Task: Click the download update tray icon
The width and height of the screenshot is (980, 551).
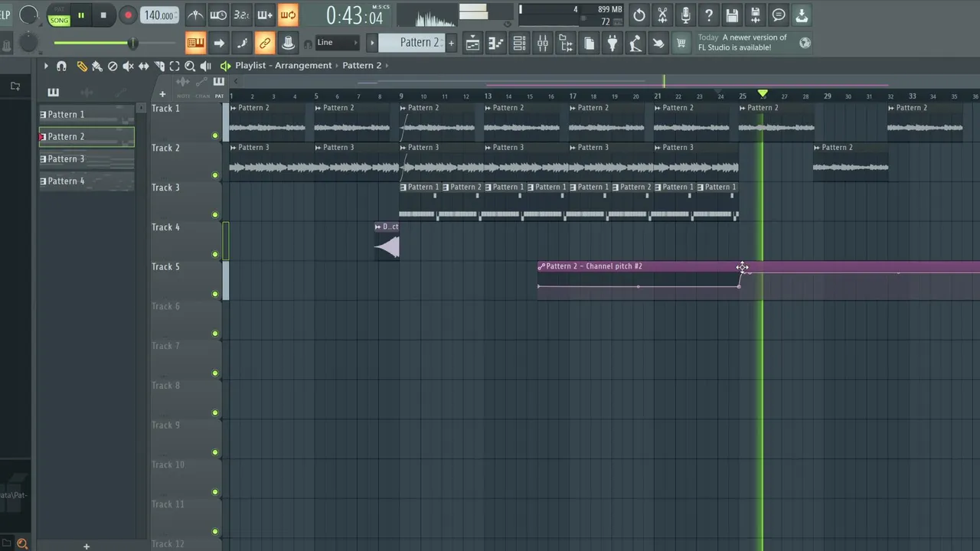Action: (x=802, y=15)
